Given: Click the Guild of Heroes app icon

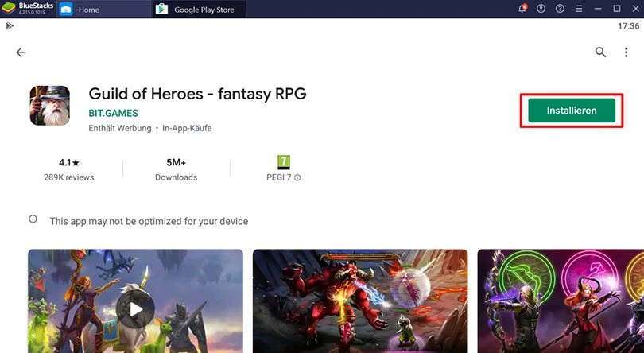Looking at the screenshot, I should click(x=50, y=106).
